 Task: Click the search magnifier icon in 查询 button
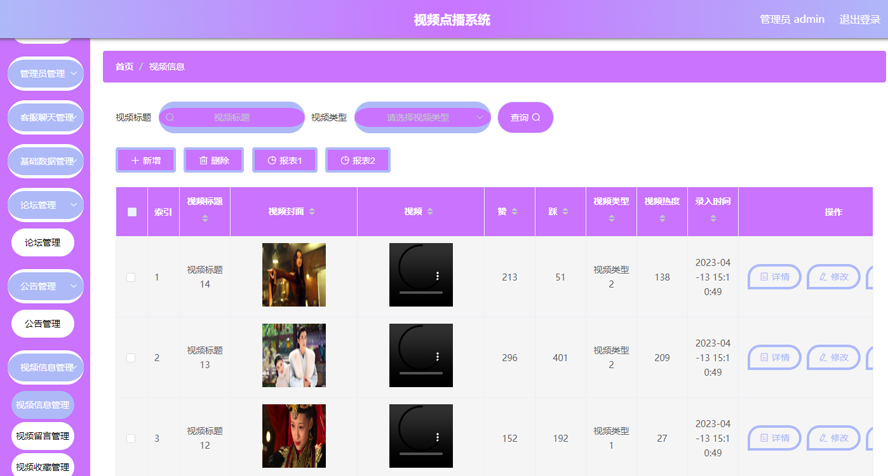[536, 118]
